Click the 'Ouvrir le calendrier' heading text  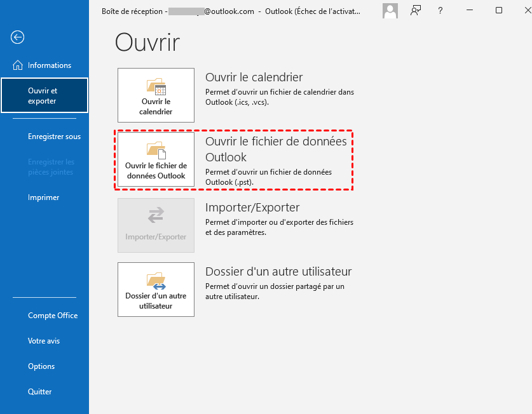coord(254,77)
